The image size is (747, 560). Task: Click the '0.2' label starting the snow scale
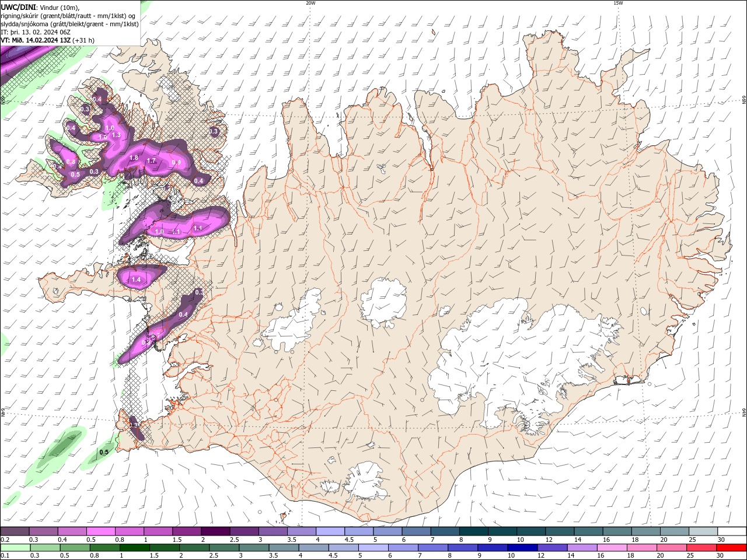(5, 540)
